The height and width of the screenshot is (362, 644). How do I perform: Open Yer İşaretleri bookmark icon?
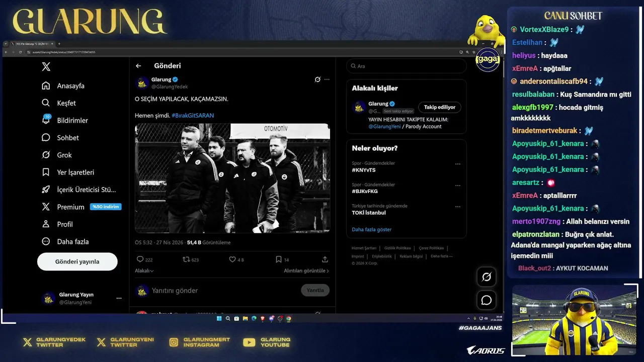[x=46, y=172]
